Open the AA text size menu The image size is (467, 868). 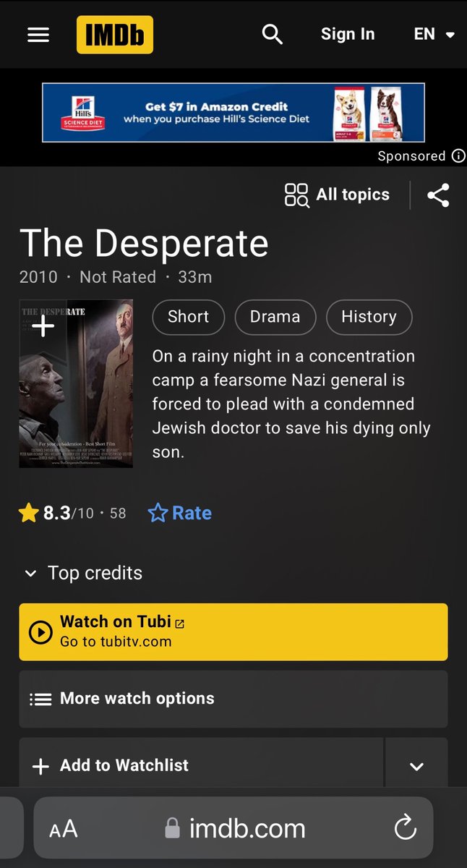tap(64, 829)
